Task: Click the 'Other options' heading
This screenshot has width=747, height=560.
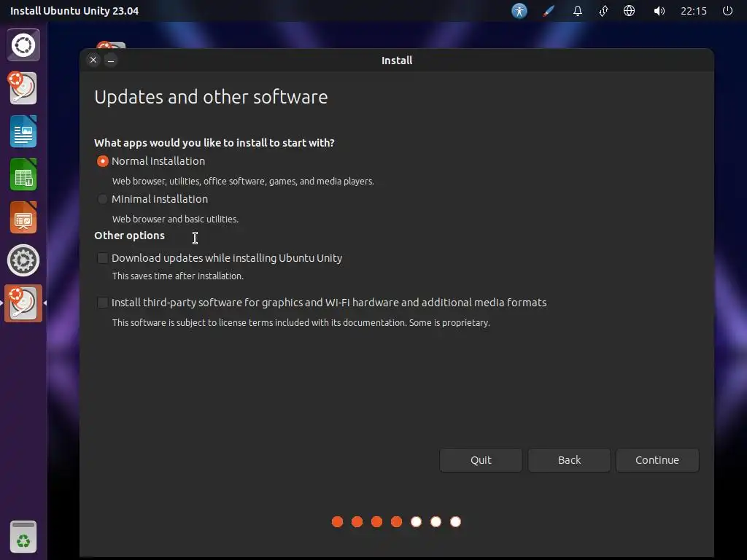Action: pyautogui.click(x=130, y=236)
